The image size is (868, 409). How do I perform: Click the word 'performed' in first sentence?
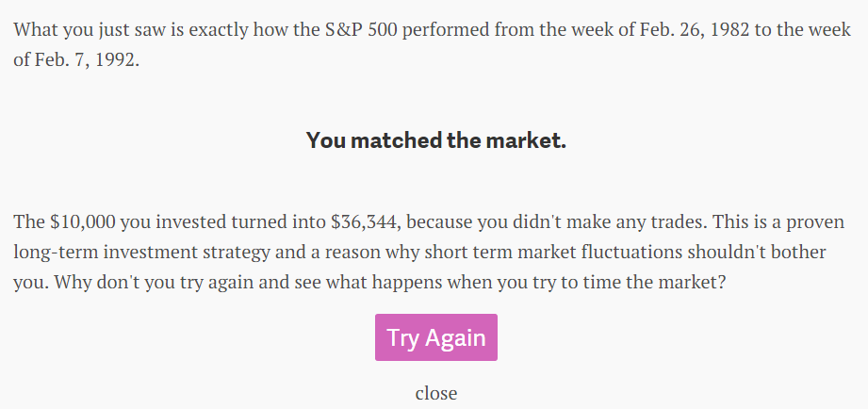[x=446, y=29]
